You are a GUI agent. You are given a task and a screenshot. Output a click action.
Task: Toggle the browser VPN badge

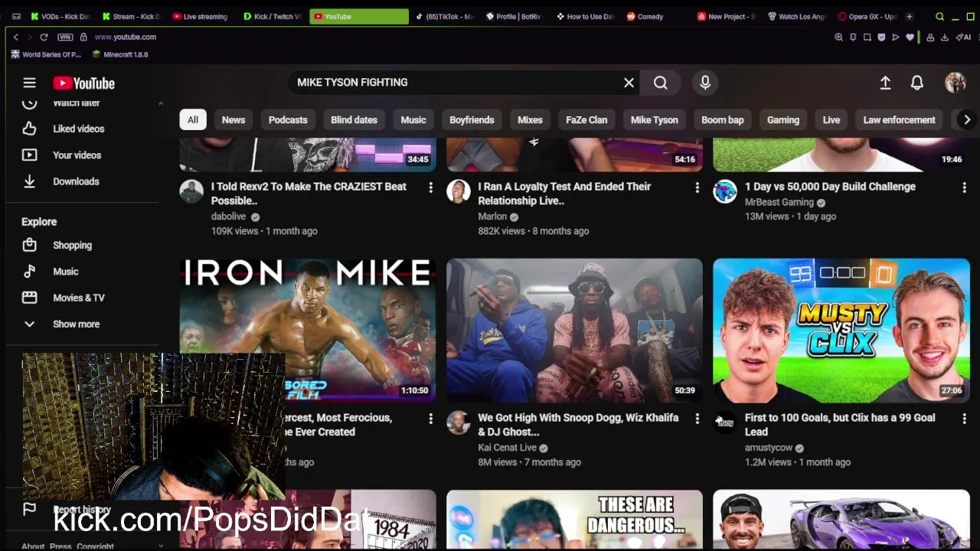pos(65,37)
